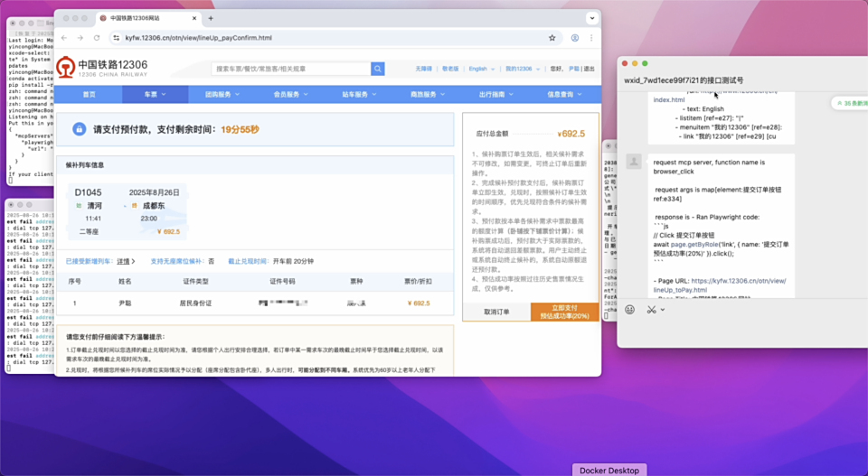Viewport: 868px width, 476px height.
Task: Click the chat contact avatar
Action: point(634,162)
